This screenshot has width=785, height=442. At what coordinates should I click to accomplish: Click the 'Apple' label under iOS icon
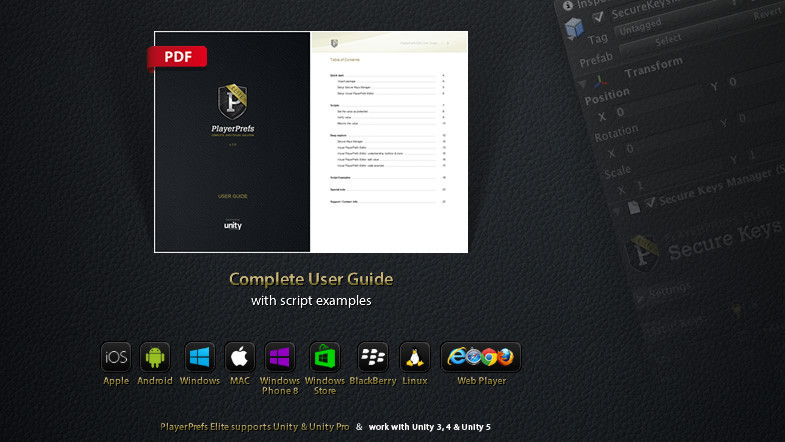116,381
